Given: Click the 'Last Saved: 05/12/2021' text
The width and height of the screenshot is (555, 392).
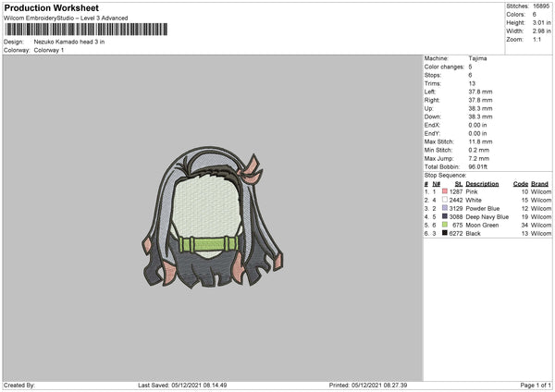Looking at the screenshot, I should 182,386.
